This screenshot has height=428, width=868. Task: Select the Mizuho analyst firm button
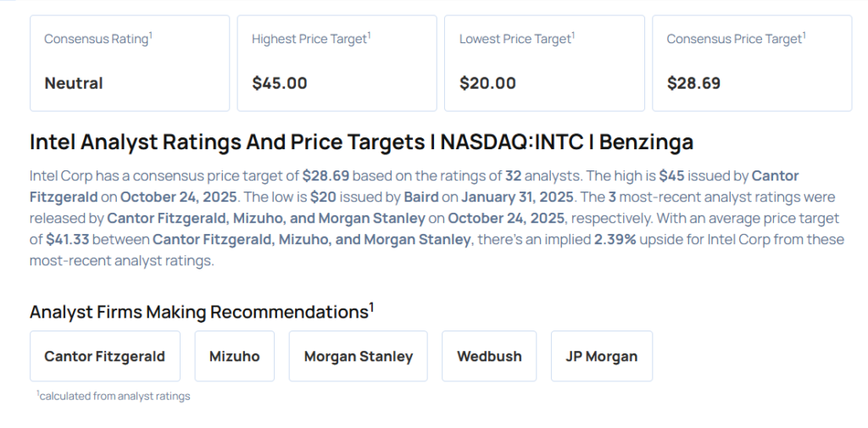(235, 356)
